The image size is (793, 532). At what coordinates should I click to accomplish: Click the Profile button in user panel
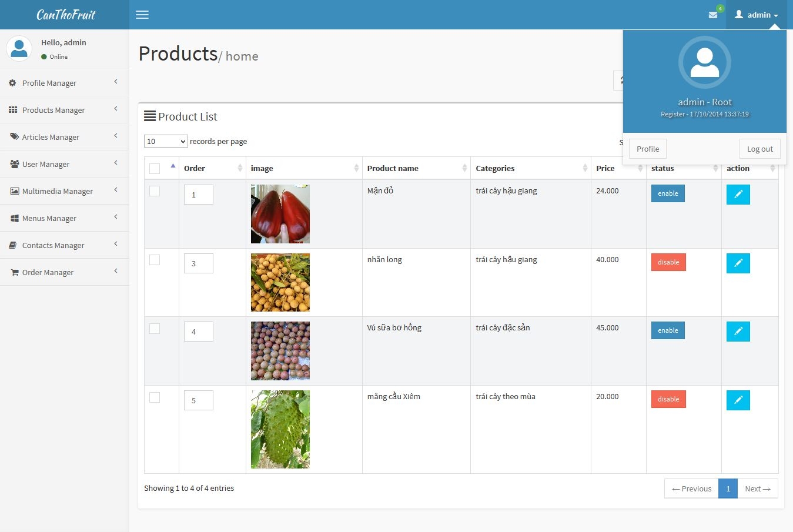(648, 149)
